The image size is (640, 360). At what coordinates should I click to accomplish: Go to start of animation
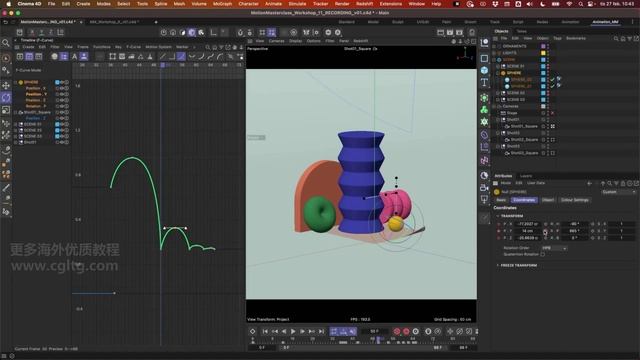[265, 331]
